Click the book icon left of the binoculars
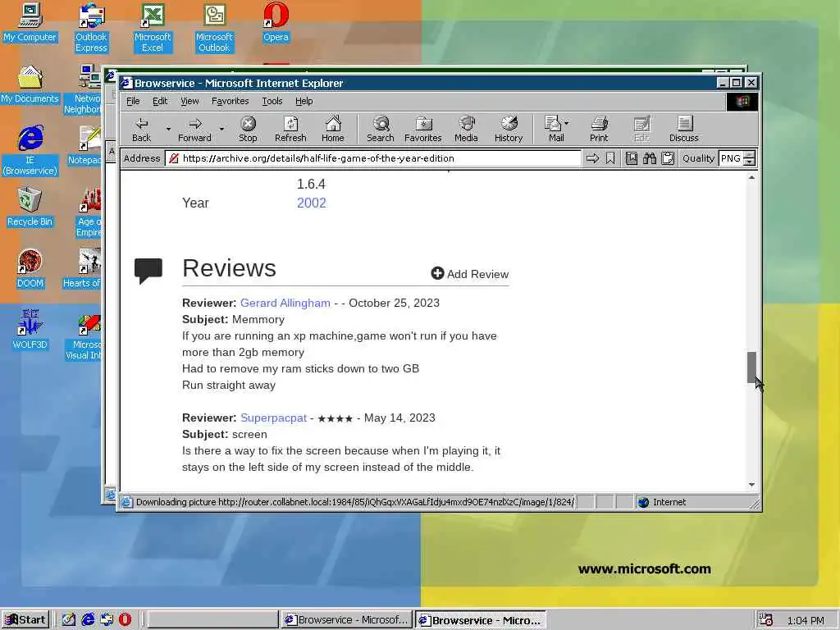 (632, 158)
